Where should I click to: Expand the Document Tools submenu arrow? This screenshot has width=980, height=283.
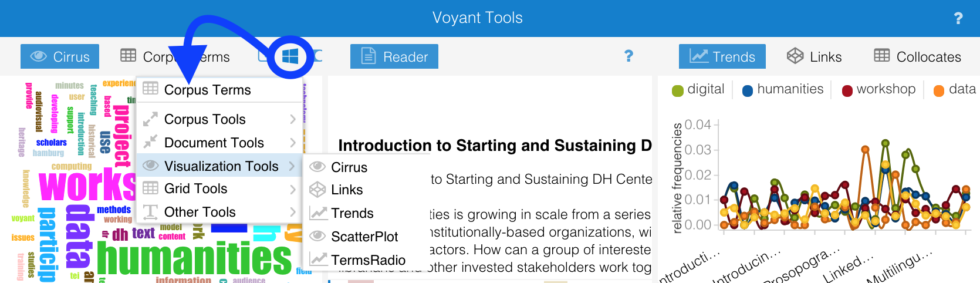(292, 143)
